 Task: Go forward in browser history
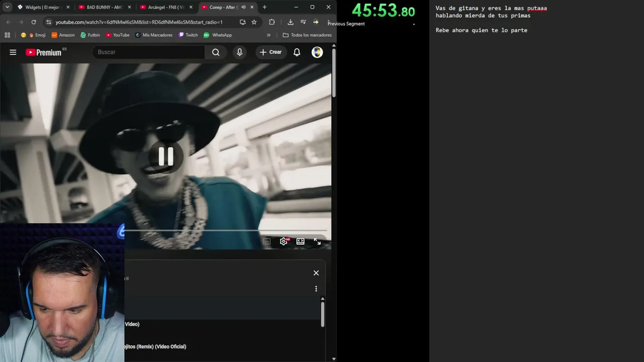21,22
